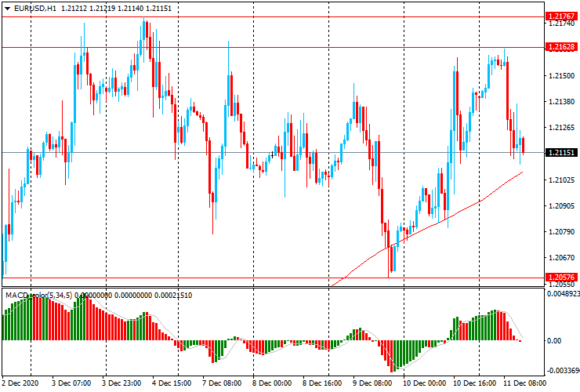Screen dimensions: 580x392
Task: Click the MACD_color(5,34,5) indicator label
Action: click(39, 296)
